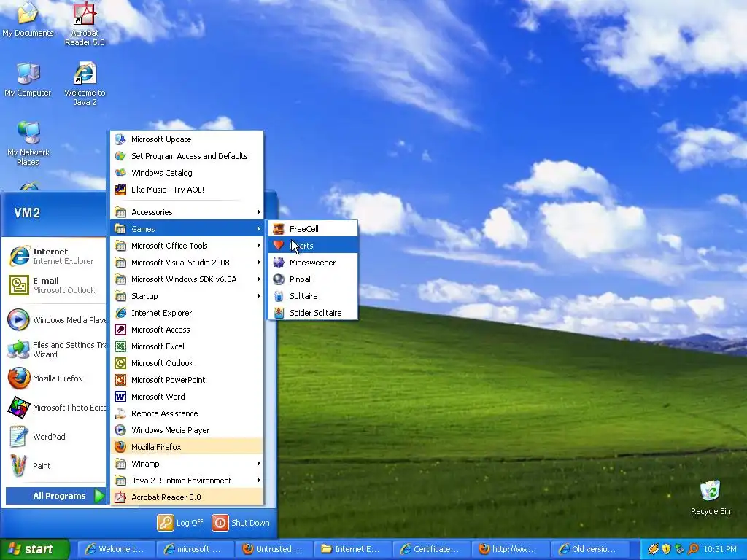Start Solitaire via its card icon
Viewport: 747px width, 560px height.
279,296
